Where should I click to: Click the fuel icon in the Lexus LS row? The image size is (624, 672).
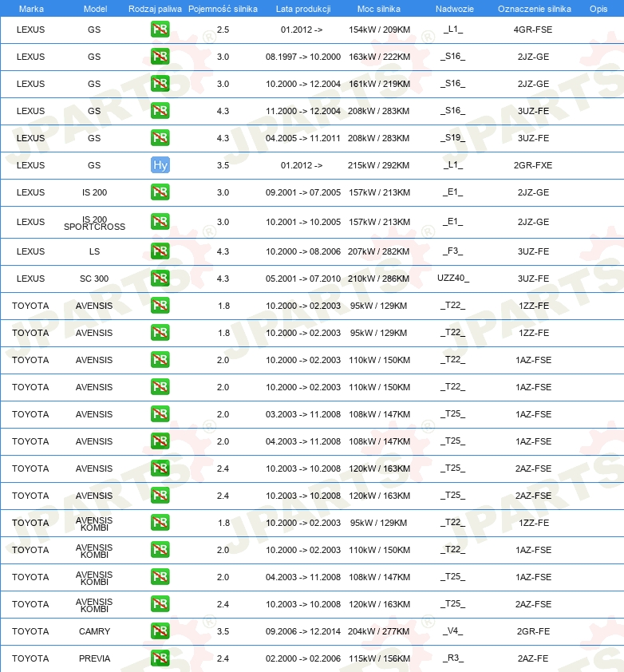click(x=160, y=251)
